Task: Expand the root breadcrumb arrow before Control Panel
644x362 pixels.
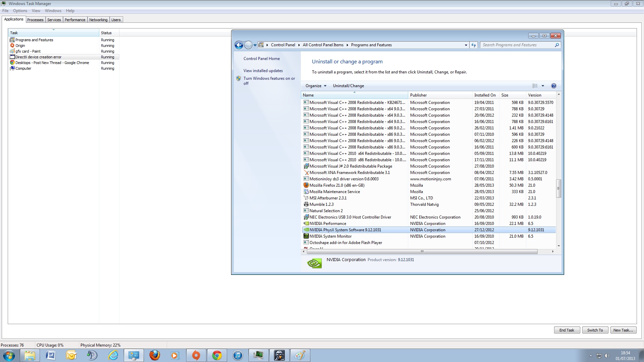Action: 267,45
